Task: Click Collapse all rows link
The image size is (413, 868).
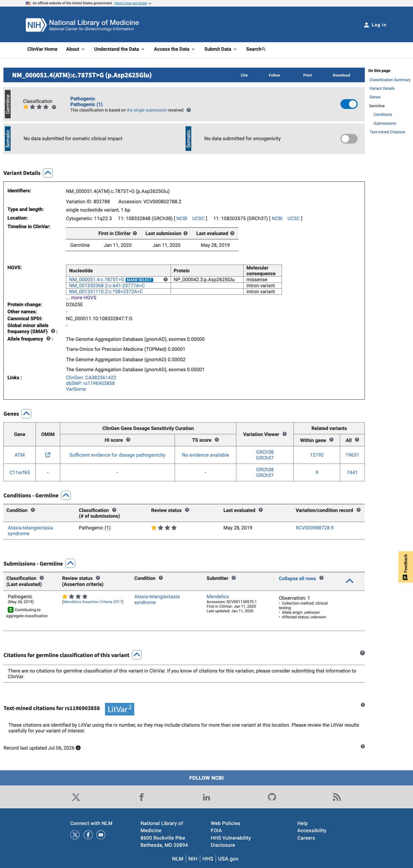Action: pyautogui.click(x=297, y=578)
